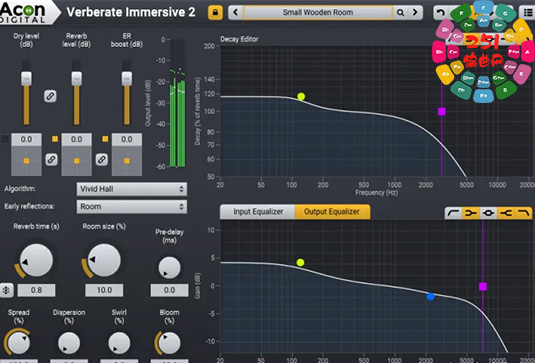Click the Bloom knob
Image resolution: width=535 pixels, height=363 pixels.
(169, 343)
